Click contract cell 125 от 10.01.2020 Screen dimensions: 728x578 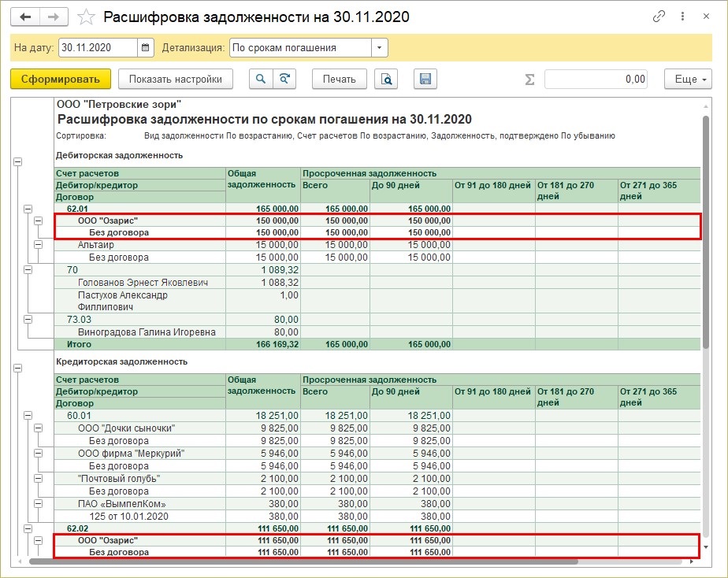(139, 517)
